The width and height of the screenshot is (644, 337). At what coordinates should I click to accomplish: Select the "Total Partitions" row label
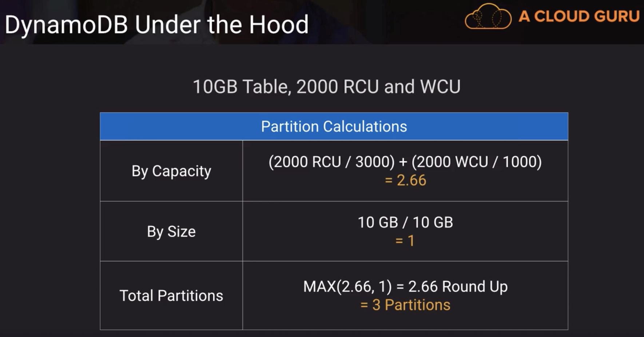click(171, 296)
